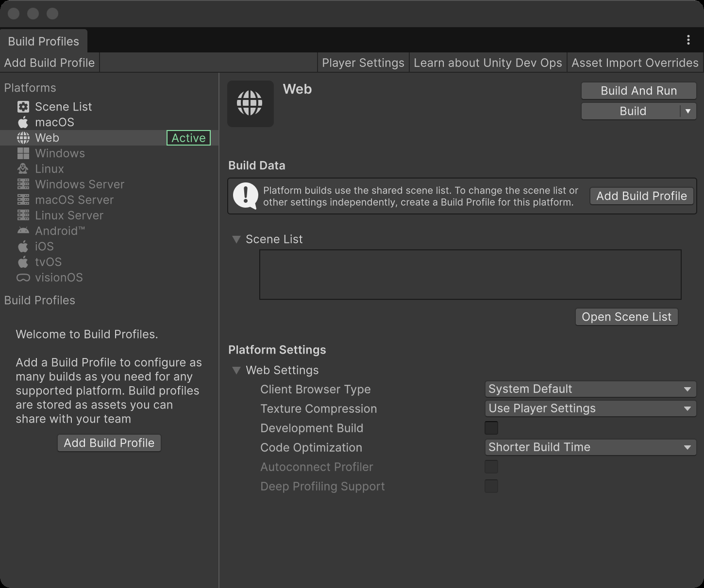Click the Web title beside the globe
The width and height of the screenshot is (704, 588).
(297, 89)
